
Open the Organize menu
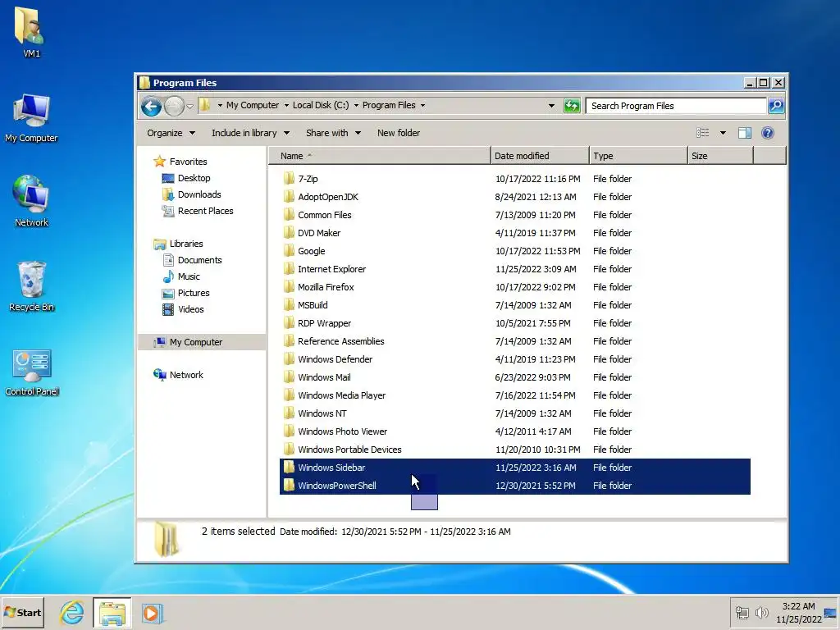pyautogui.click(x=171, y=133)
